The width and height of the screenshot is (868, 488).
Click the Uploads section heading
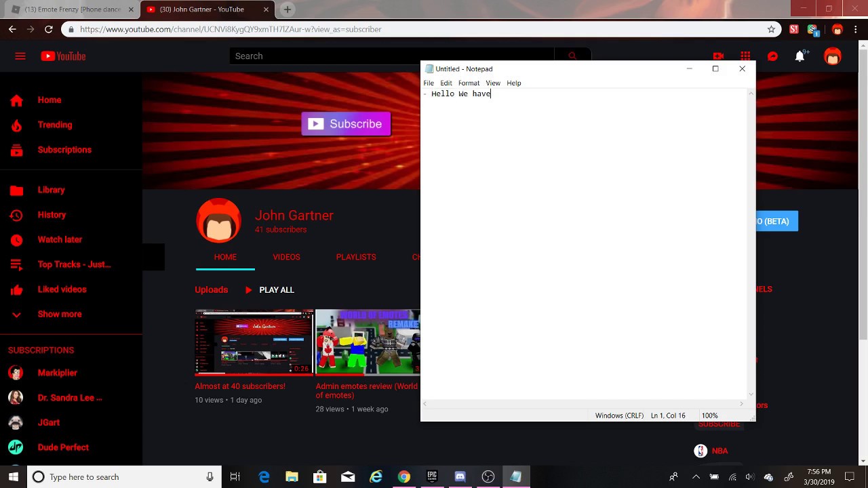pyautogui.click(x=212, y=289)
